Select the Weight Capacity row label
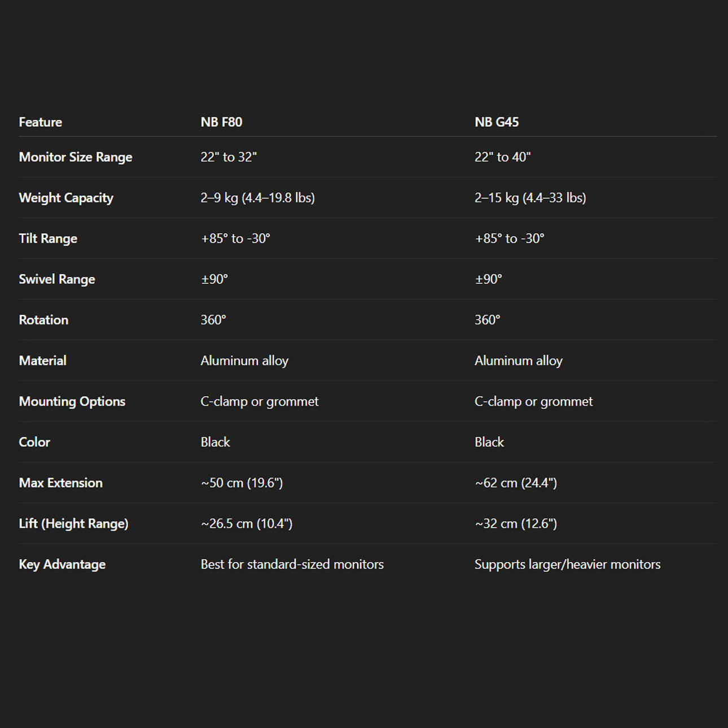Image resolution: width=728 pixels, height=728 pixels. point(66,198)
